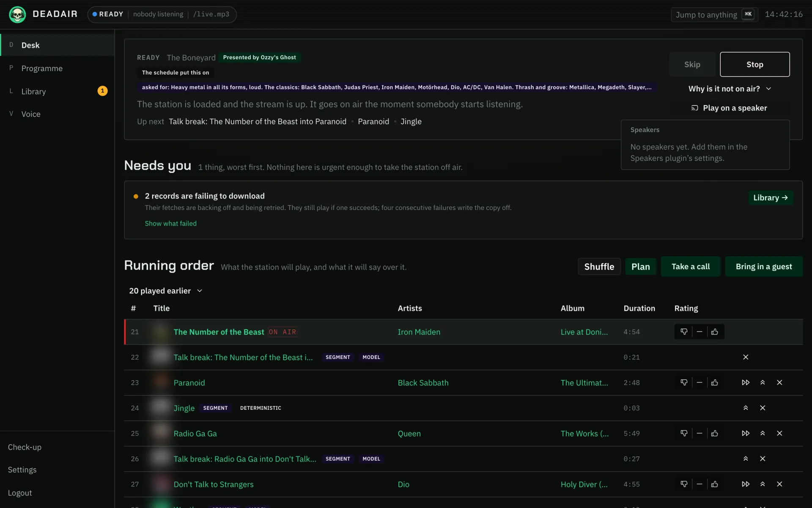Remove the Number of the Beast talk break
Screen dimensions: 812x508
coord(746,357)
